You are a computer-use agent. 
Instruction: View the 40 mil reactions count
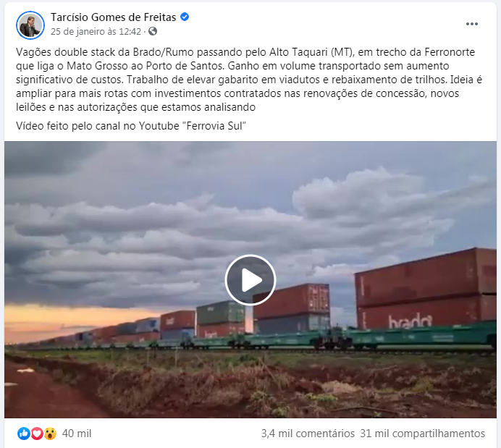[x=77, y=434]
